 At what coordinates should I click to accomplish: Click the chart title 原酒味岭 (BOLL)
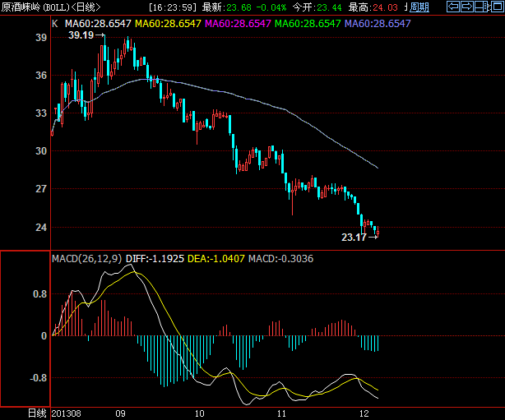[35, 7]
